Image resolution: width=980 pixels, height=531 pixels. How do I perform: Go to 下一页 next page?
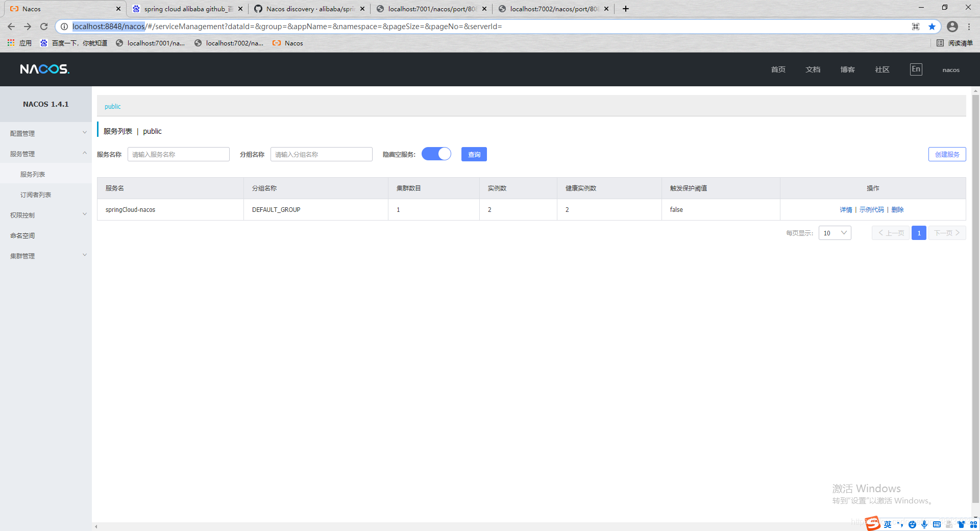tap(947, 233)
